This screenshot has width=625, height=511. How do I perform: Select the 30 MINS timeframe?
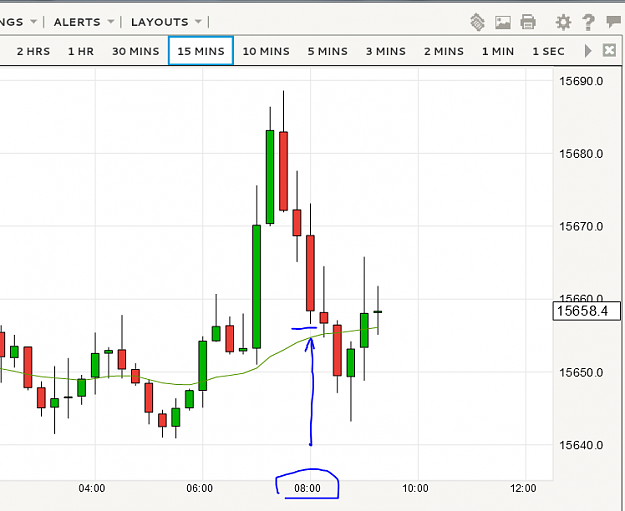click(136, 51)
